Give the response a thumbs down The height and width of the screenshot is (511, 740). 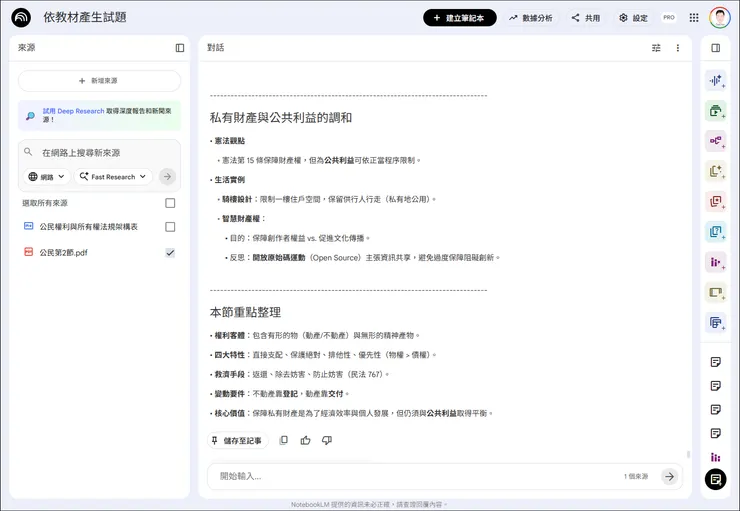tap(327, 440)
